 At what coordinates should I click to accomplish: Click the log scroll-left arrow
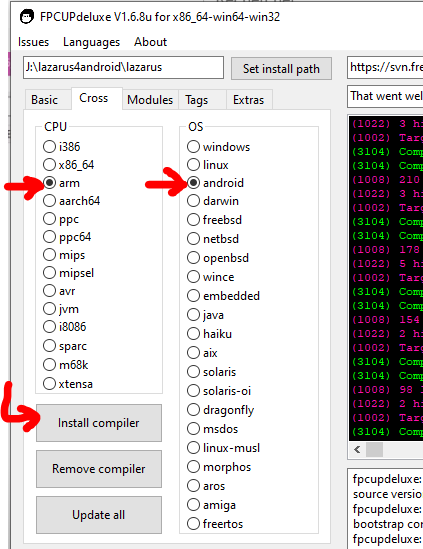357,449
